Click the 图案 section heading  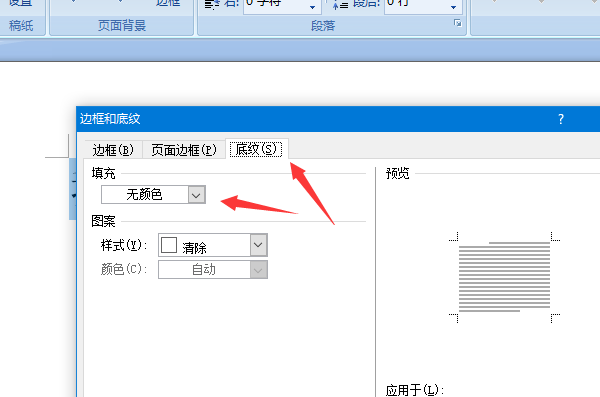pos(103,221)
